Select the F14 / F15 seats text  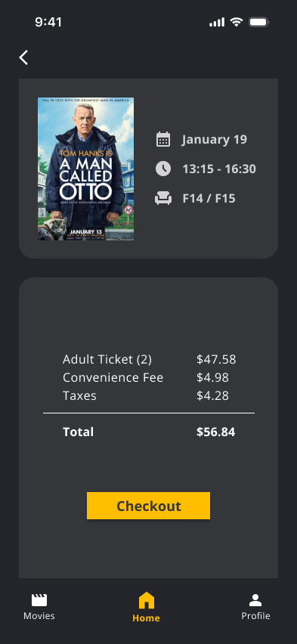tap(209, 198)
